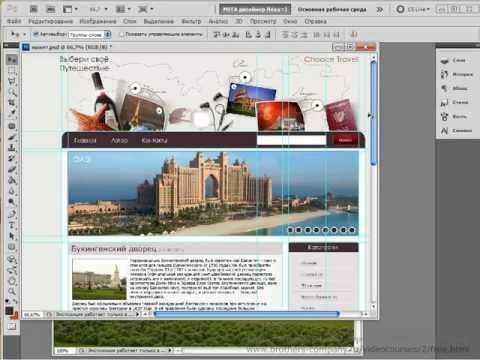Select the 3D Object Rotate tool

point(12,260)
